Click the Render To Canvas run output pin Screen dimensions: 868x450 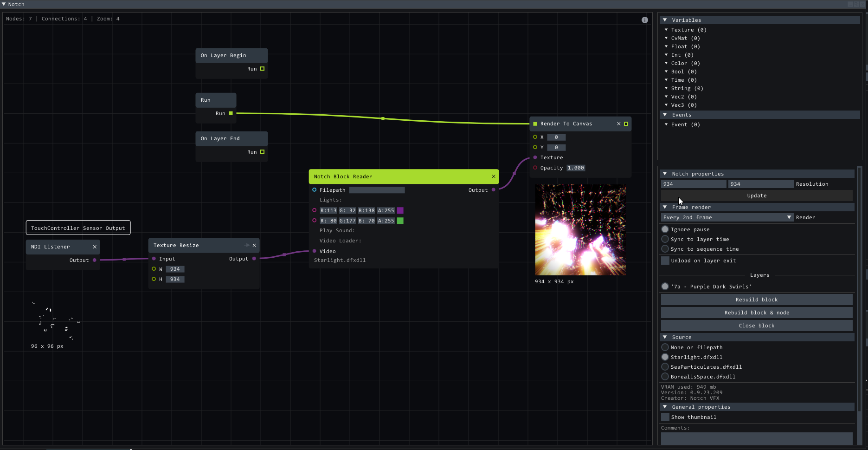626,124
